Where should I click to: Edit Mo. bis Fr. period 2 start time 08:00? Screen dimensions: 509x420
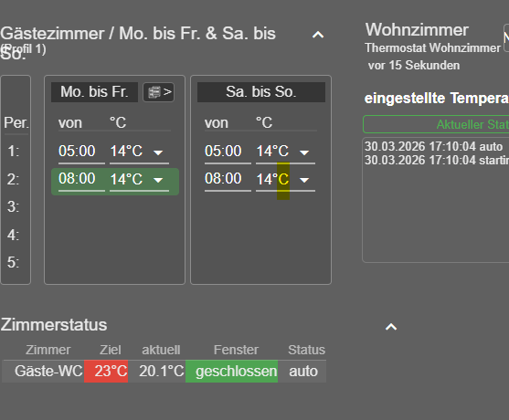pyautogui.click(x=81, y=179)
